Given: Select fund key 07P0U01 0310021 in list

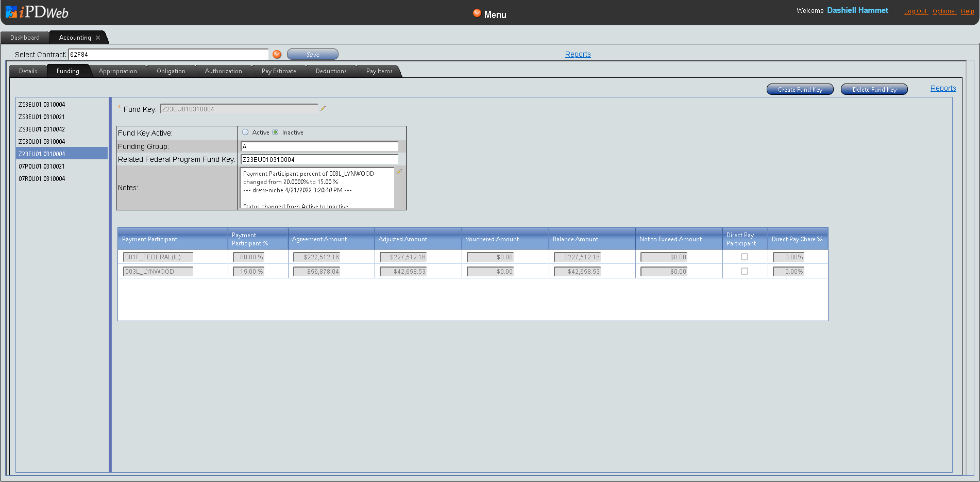Looking at the screenshot, I should click(42, 167).
